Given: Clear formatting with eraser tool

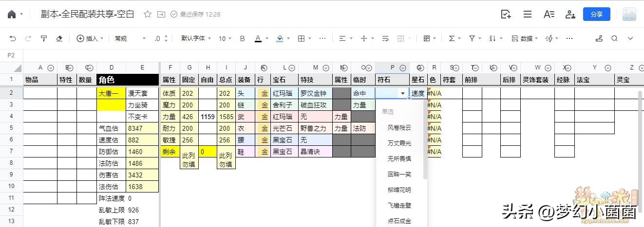Looking at the screenshot, I should (x=59, y=38).
